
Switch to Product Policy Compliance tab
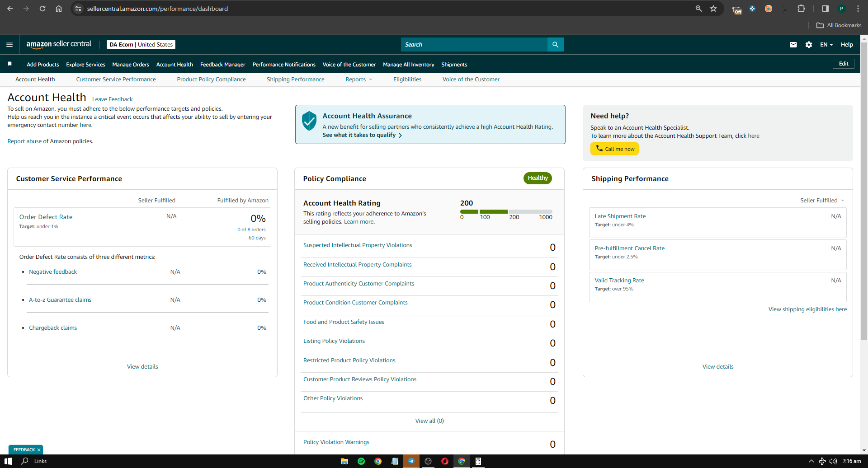pyautogui.click(x=211, y=80)
